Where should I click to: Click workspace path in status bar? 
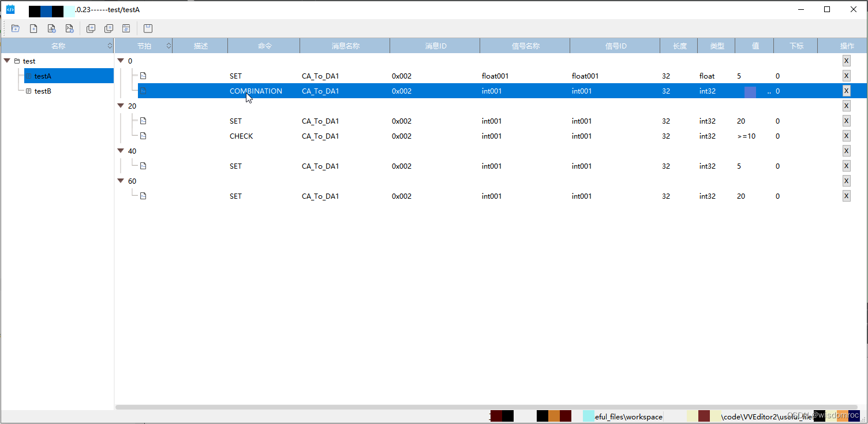[628, 416]
